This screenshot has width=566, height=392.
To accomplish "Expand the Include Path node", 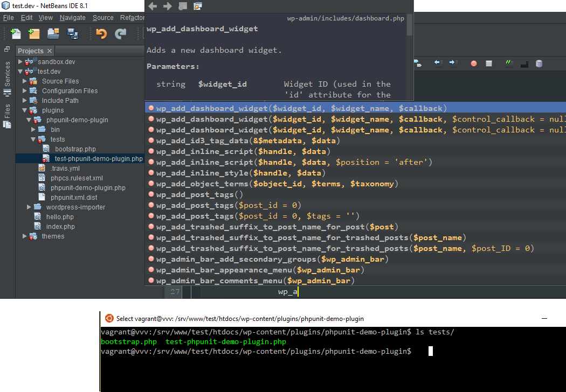I will pyautogui.click(x=25, y=101).
